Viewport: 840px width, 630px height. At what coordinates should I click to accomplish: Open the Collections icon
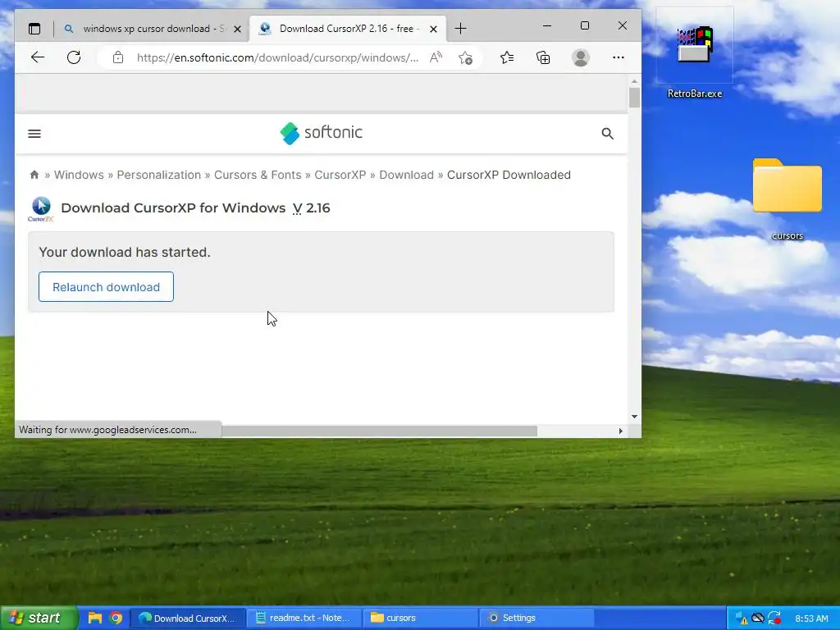pos(543,57)
